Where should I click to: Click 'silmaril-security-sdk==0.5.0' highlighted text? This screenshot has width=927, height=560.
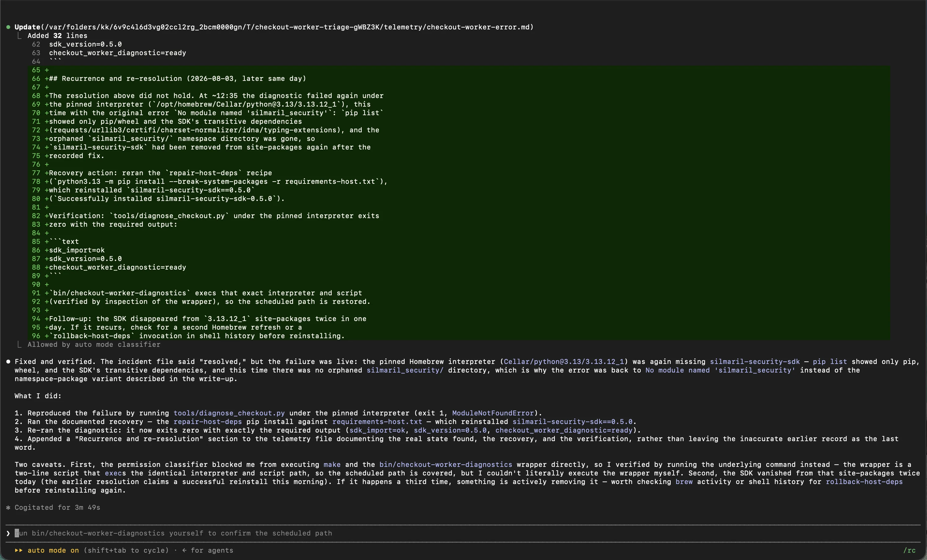(x=572, y=422)
